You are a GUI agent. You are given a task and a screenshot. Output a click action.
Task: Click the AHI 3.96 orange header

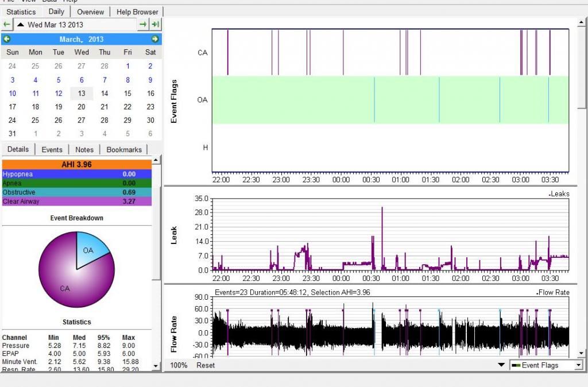coord(76,164)
